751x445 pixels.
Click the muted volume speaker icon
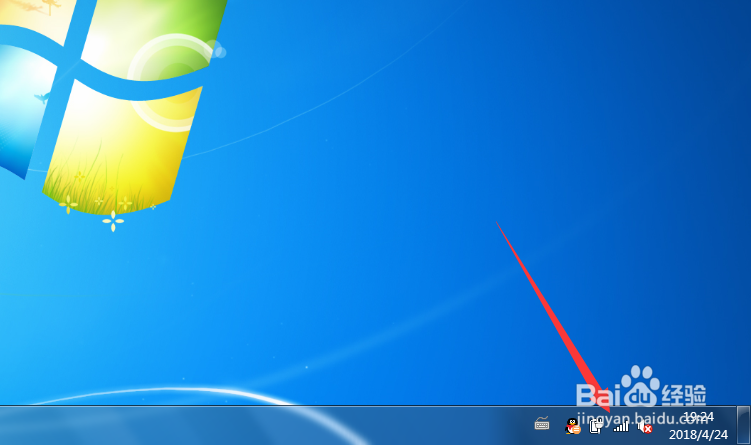coord(645,426)
